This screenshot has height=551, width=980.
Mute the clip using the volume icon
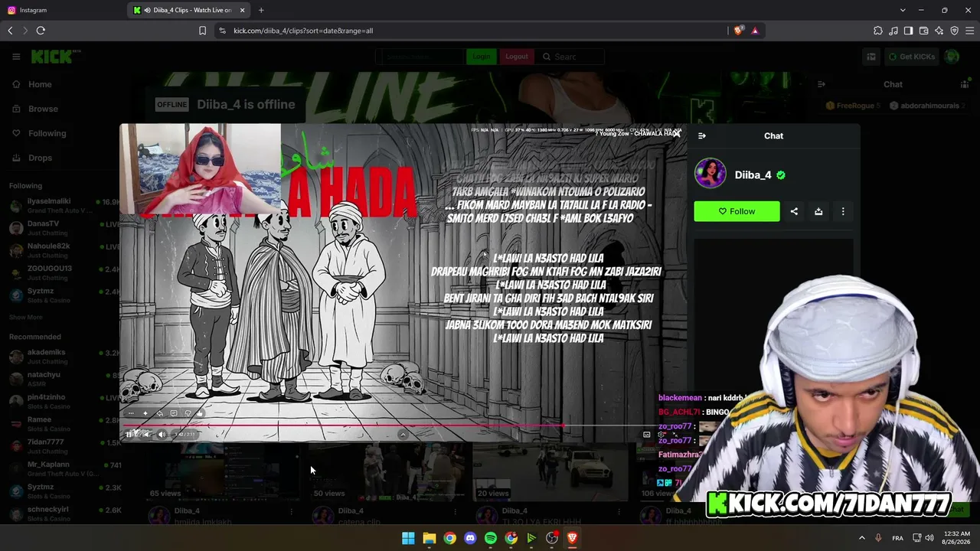coord(162,435)
